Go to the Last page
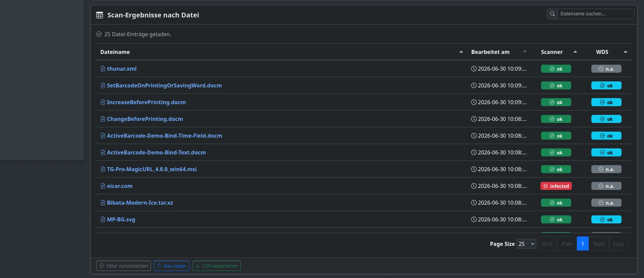The image size is (644, 278). point(619,244)
